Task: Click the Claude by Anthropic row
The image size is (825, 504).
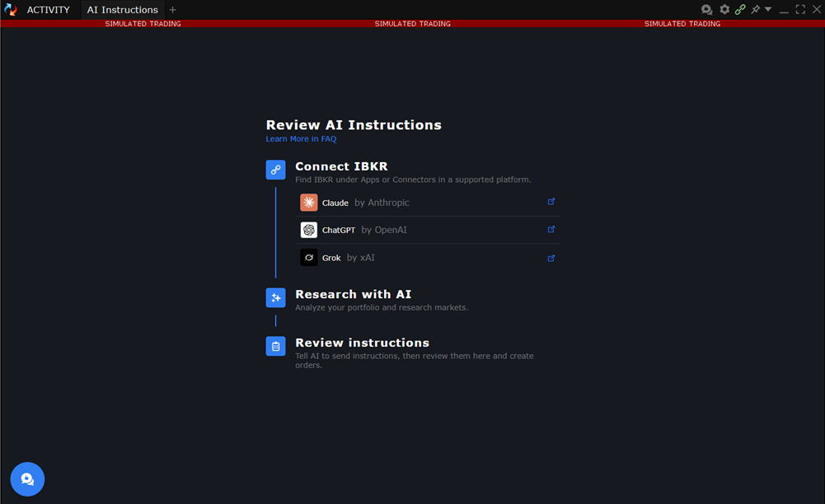Action: click(x=427, y=203)
